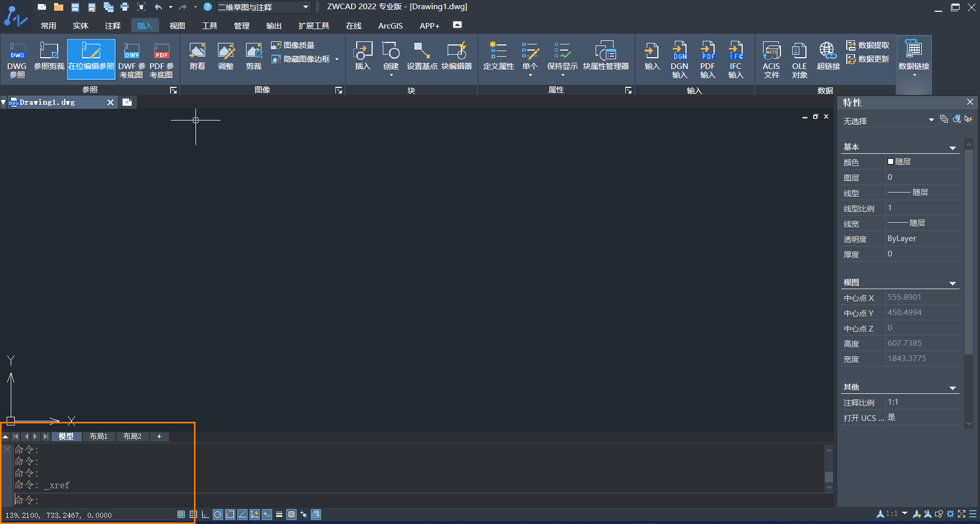Toggle ortho mode in status bar
The height and width of the screenshot is (524, 980).
(x=206, y=514)
